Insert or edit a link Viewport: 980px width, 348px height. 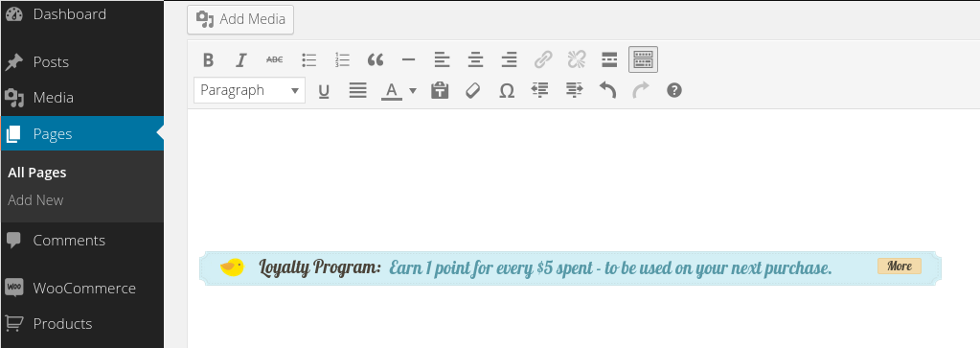(543, 60)
